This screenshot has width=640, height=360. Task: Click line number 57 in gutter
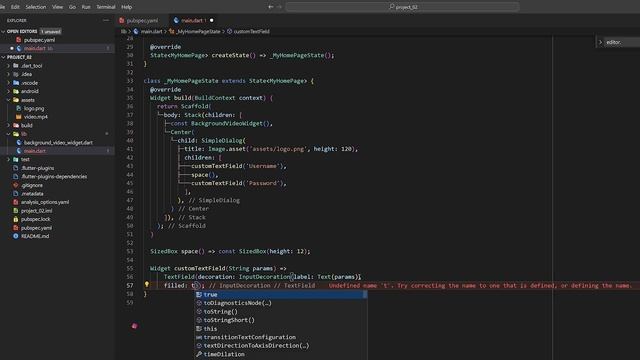129,285
